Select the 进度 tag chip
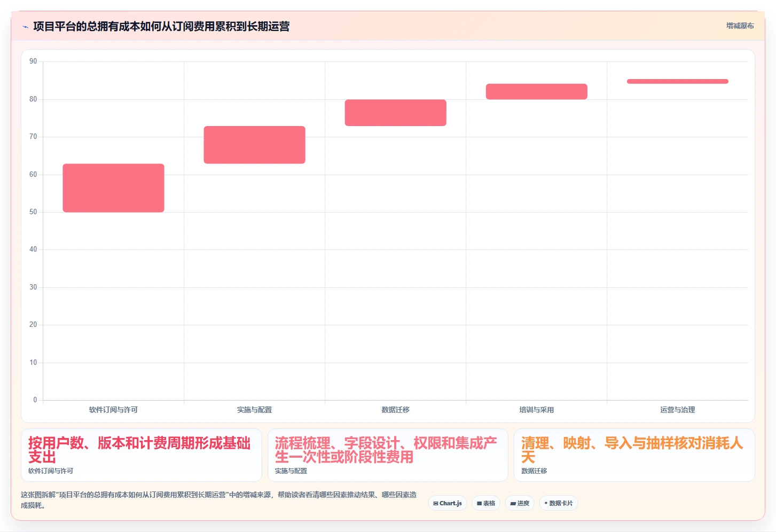The width and height of the screenshot is (776, 532). tap(520, 503)
